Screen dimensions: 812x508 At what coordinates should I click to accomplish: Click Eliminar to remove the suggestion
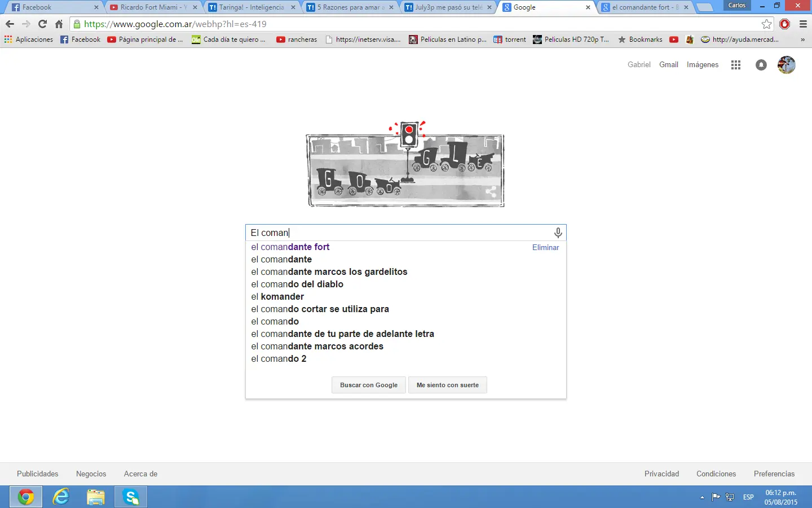(x=545, y=247)
